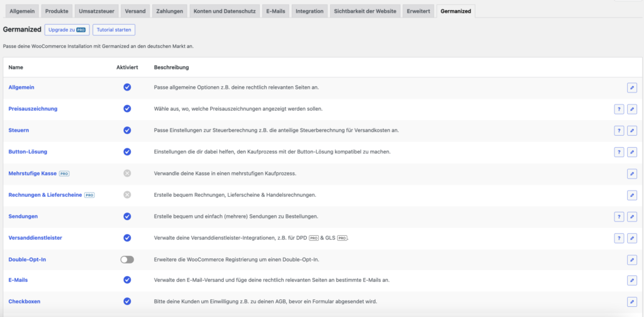This screenshot has width=644, height=317.
Task: Open the Sendungen link
Action: click(23, 216)
